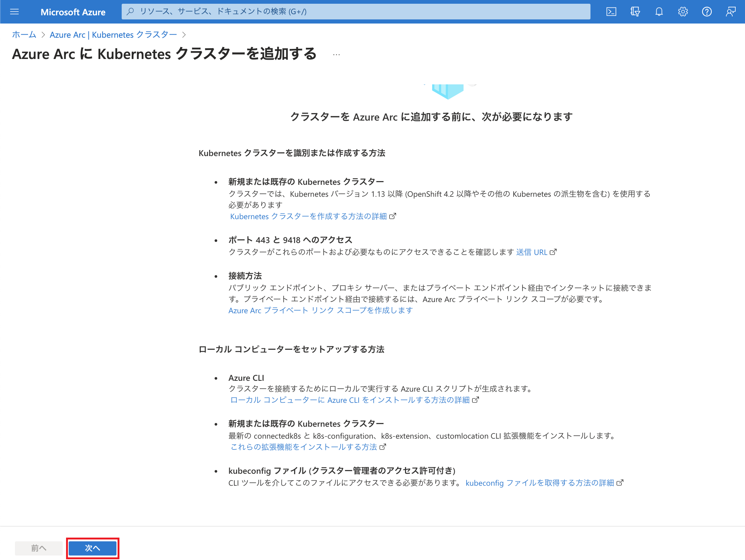Focus the resource search box
745x560 pixels.
coord(356,12)
